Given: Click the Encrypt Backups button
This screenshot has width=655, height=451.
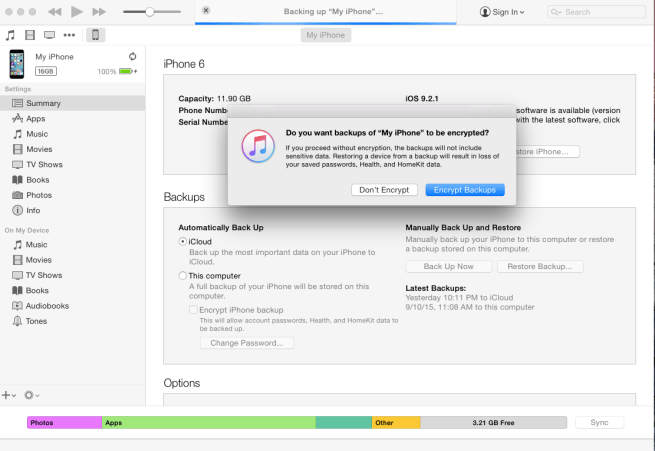Looking at the screenshot, I should coord(465,189).
